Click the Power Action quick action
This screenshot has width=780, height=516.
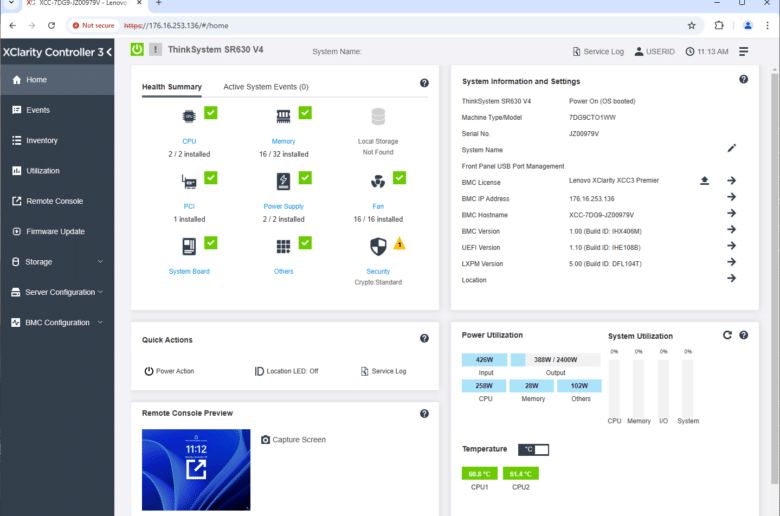(169, 371)
